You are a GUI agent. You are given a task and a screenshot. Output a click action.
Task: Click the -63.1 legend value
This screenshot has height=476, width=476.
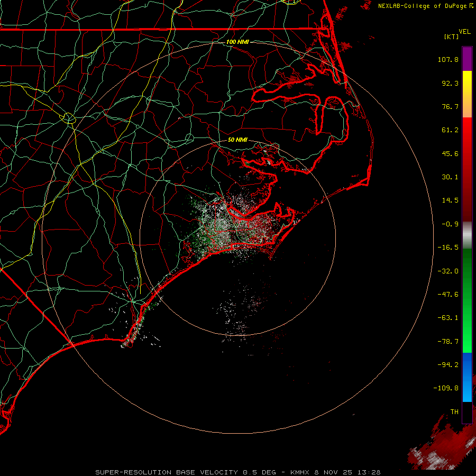pos(448,318)
